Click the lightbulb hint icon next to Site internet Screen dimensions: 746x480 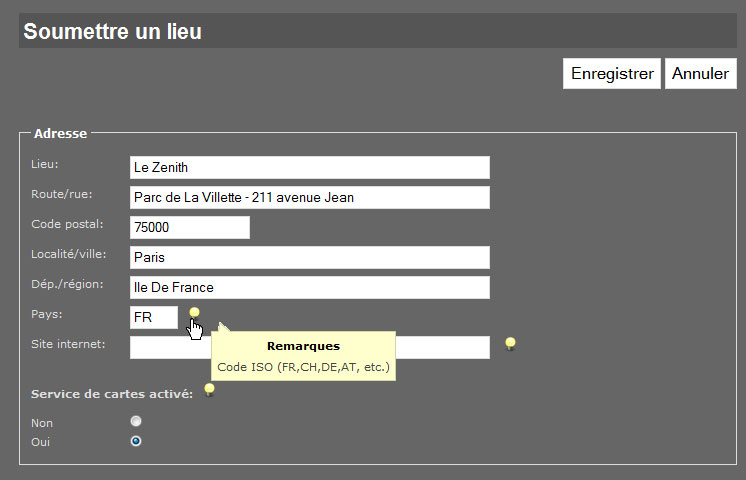pos(510,344)
